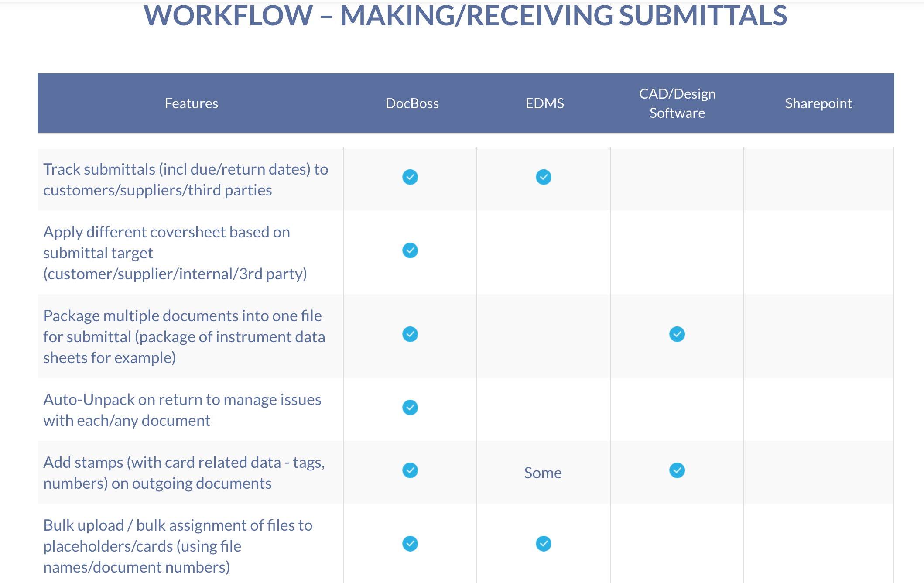Click the Workflow Making/Receiving Submittals heading
This screenshot has height=583, width=924.
click(465, 15)
